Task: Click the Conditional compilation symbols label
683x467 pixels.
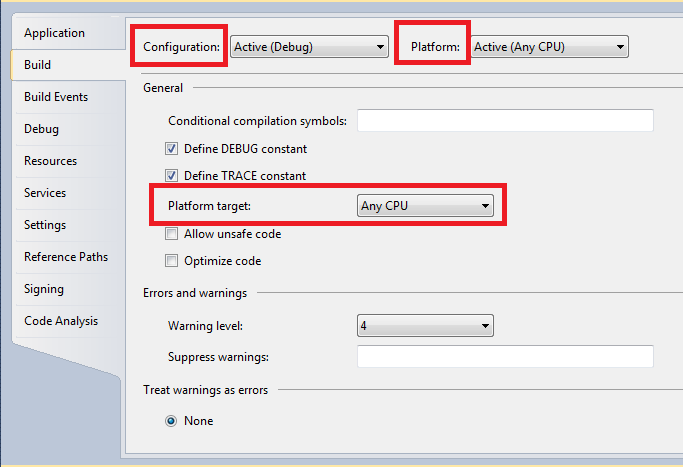Action: click(x=257, y=121)
